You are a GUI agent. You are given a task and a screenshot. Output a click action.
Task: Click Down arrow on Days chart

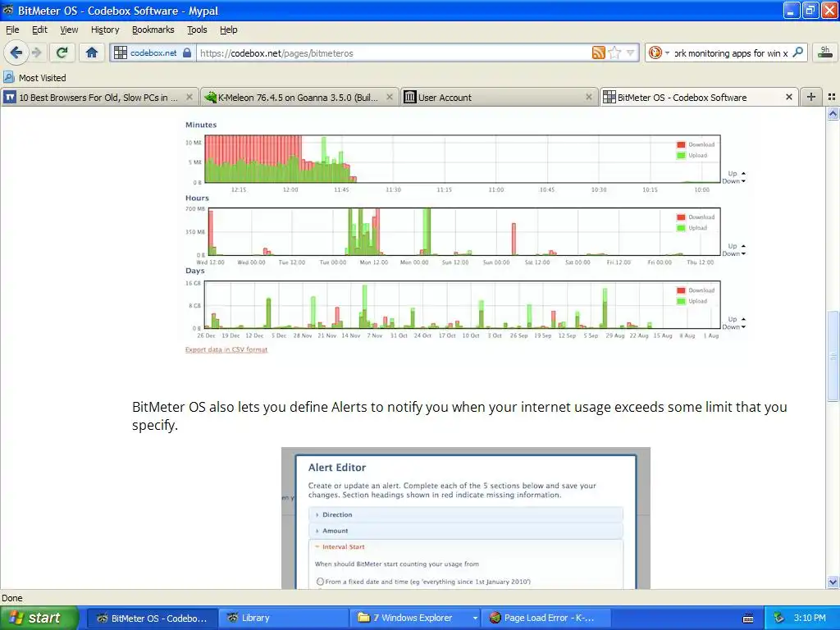point(743,326)
